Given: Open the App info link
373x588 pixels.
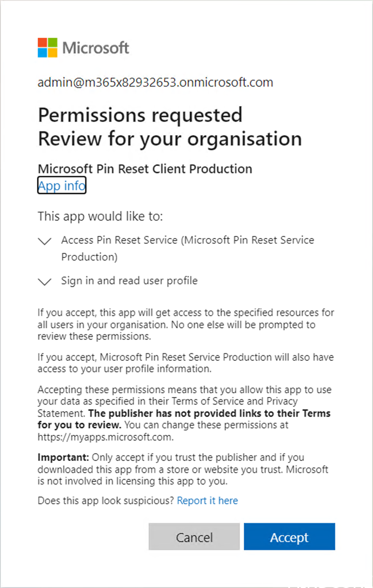Looking at the screenshot, I should pos(62,186).
